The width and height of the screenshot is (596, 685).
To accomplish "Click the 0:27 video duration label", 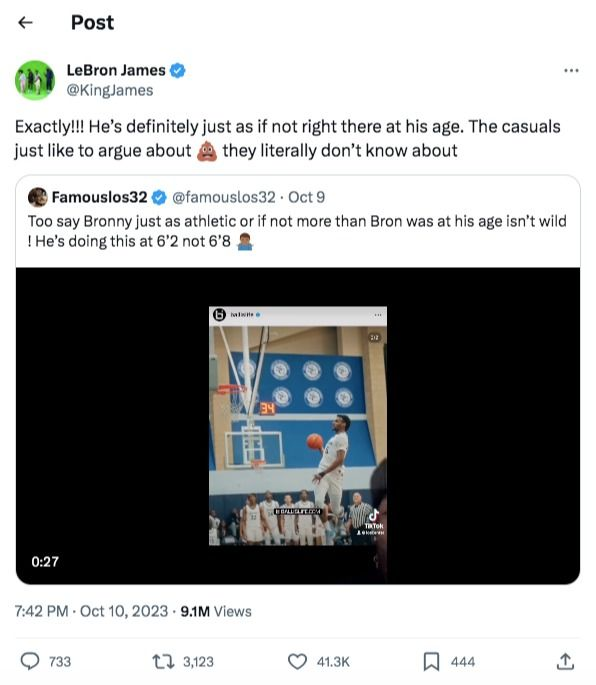I will [45, 561].
